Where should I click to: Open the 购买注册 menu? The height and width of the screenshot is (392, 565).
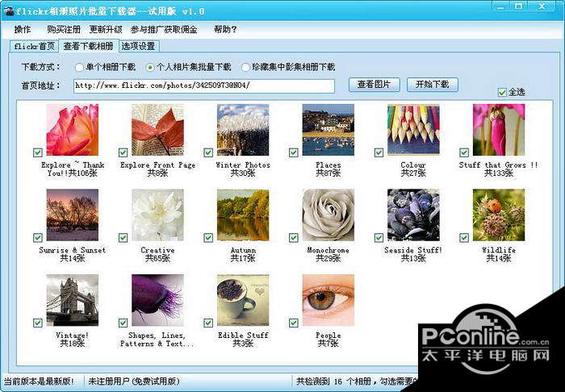[64, 30]
